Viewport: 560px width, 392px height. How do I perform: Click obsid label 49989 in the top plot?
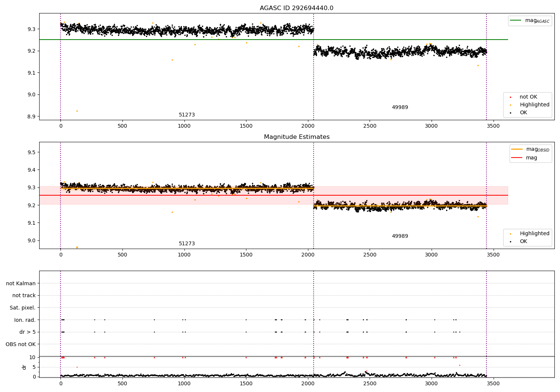[x=400, y=108]
